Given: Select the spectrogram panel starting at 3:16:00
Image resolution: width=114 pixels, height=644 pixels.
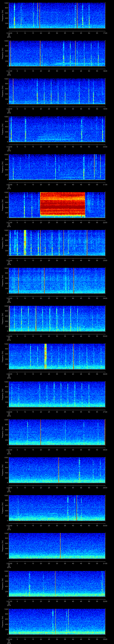Looking at the screenshot, I should point(57,16).
